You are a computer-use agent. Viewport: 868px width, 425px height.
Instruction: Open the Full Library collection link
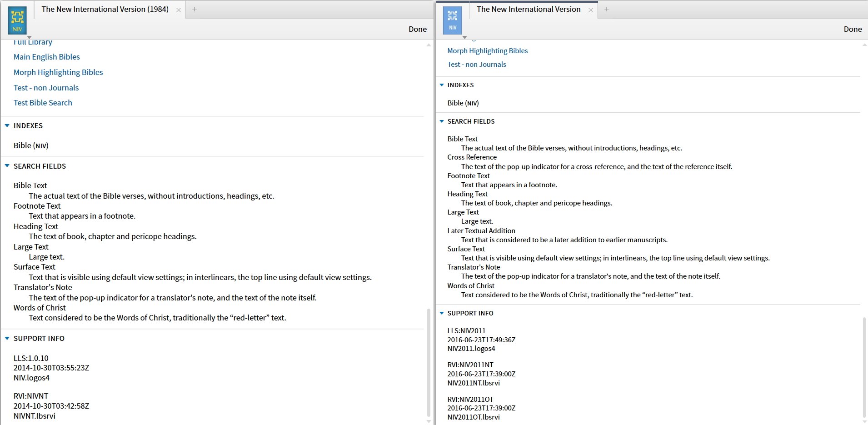coord(33,42)
